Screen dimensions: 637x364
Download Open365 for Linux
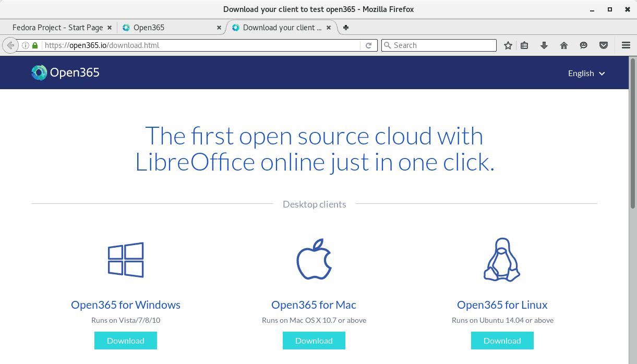[502, 341]
